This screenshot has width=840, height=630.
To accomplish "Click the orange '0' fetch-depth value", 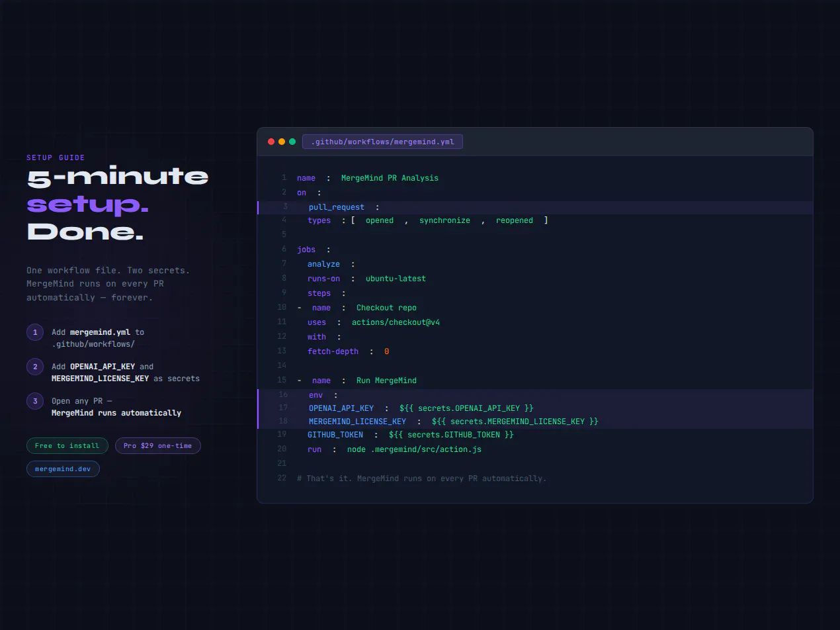I will click(x=386, y=351).
